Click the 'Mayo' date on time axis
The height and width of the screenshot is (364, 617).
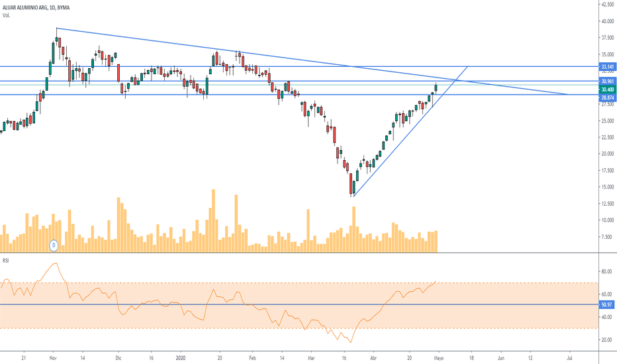click(438, 358)
